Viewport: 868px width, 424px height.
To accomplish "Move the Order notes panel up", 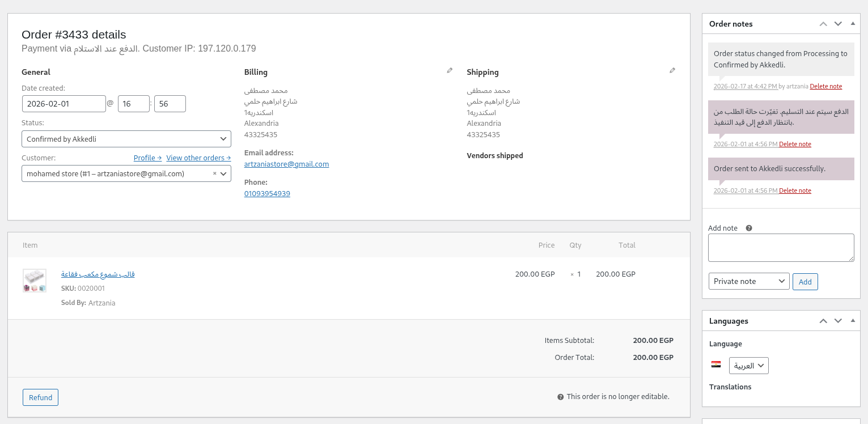I will point(823,23).
